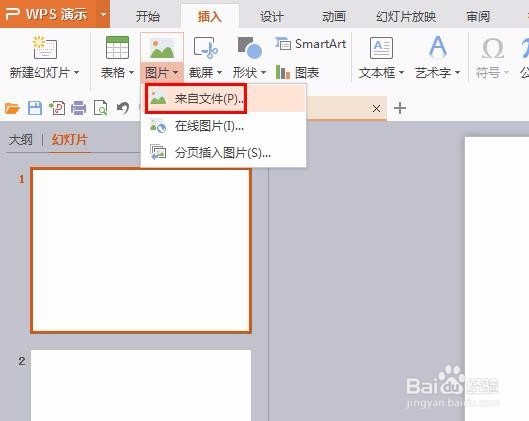Switch to the 大纲 outline view
The image size is (529, 421).
click(21, 140)
